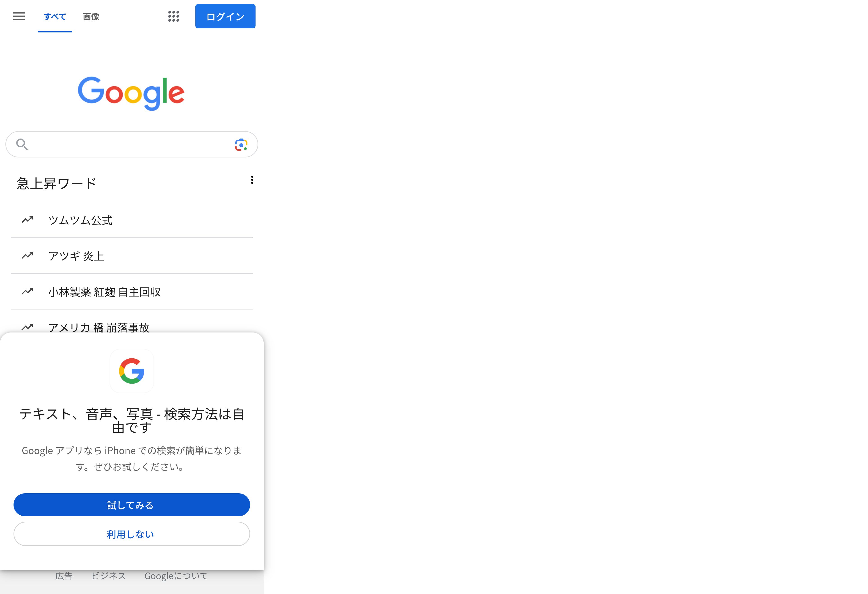Open the Google apps grid
Image resolution: width=868 pixels, height=594 pixels.
tap(174, 16)
